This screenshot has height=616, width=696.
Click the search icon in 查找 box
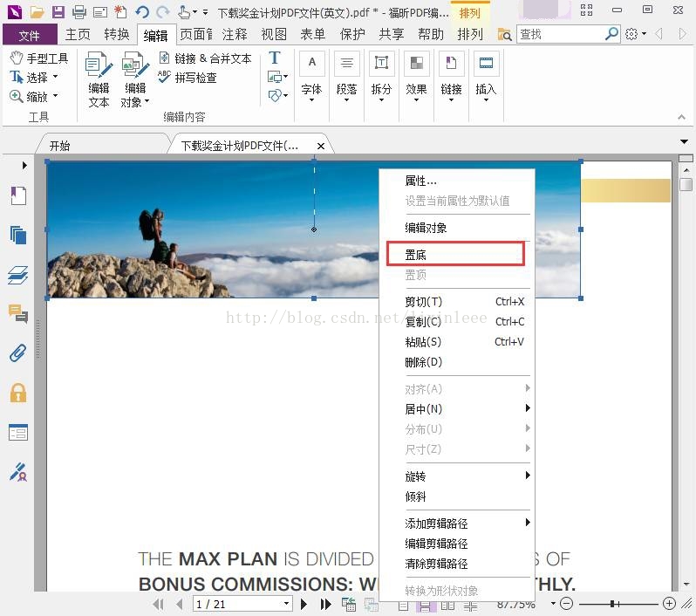click(611, 34)
